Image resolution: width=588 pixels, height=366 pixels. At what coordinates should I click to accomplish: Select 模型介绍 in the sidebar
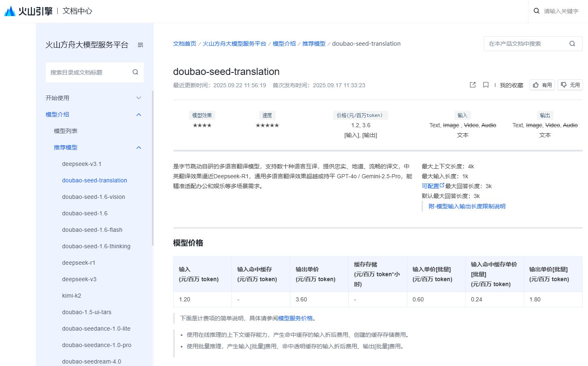click(58, 114)
